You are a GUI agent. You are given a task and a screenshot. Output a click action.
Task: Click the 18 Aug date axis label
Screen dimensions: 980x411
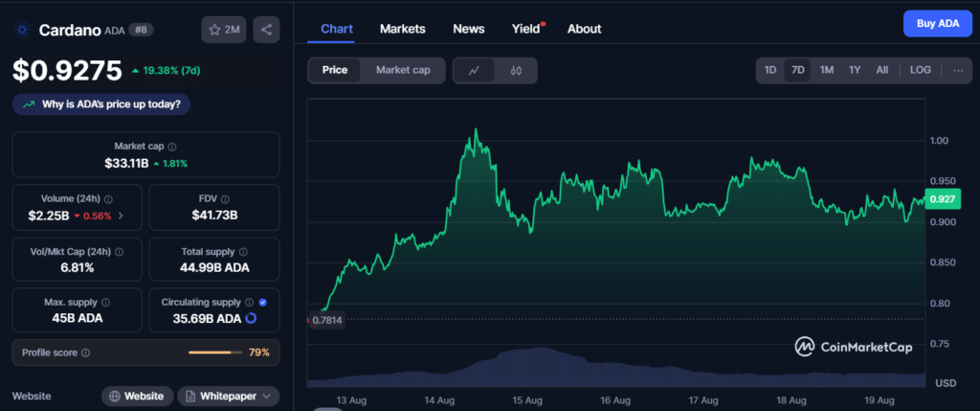(791, 400)
